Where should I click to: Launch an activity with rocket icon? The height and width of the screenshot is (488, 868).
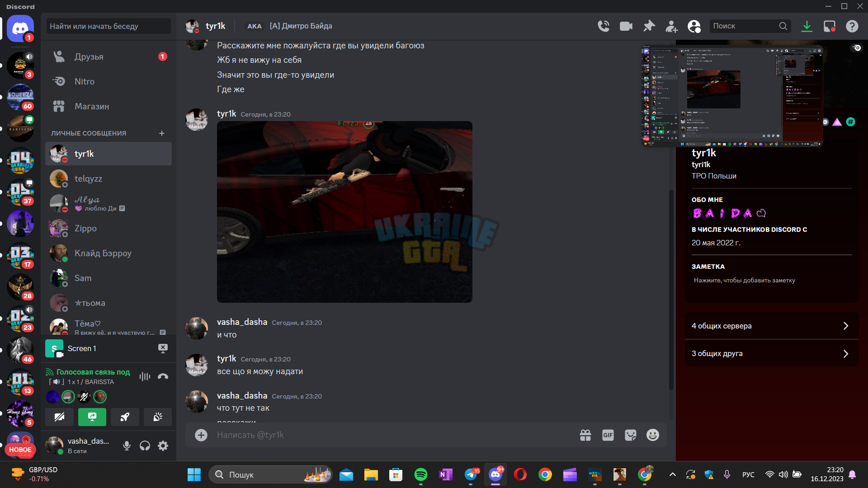[x=125, y=417]
